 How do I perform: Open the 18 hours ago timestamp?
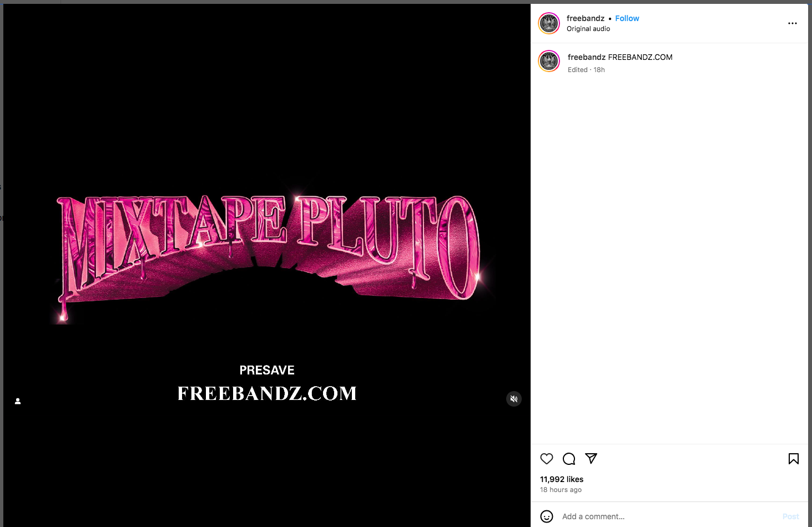tap(561, 490)
